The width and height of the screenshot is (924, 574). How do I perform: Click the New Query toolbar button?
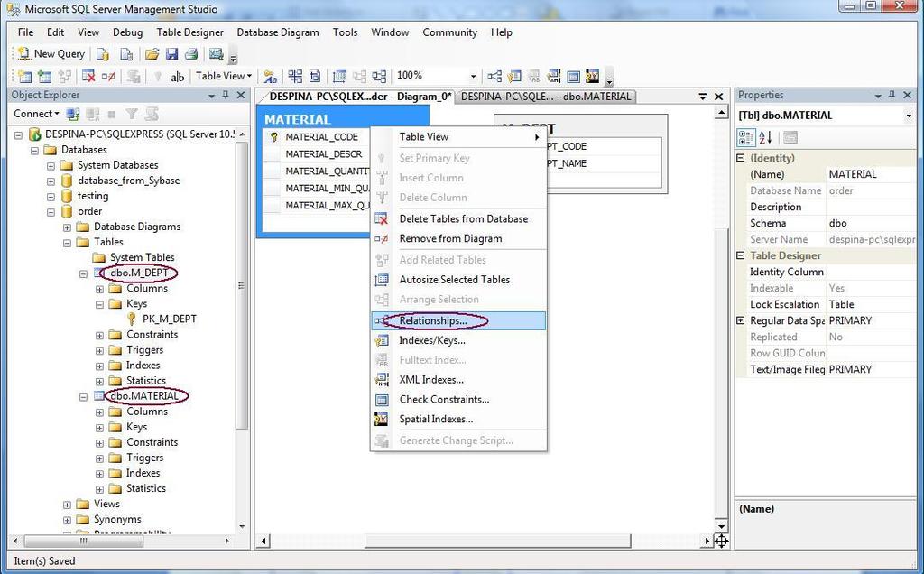pyautogui.click(x=51, y=53)
